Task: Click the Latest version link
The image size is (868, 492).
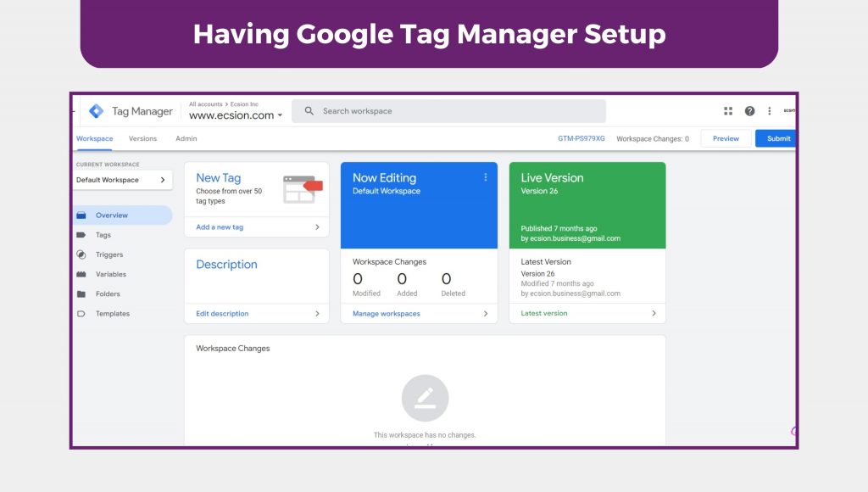Action: coord(544,313)
